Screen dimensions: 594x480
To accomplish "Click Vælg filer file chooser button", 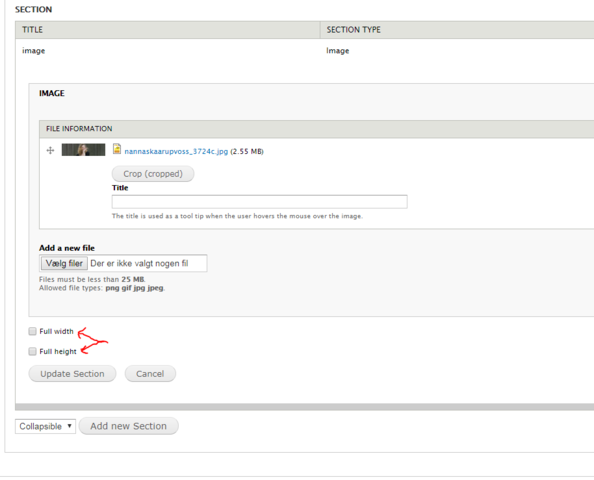I will [x=64, y=263].
